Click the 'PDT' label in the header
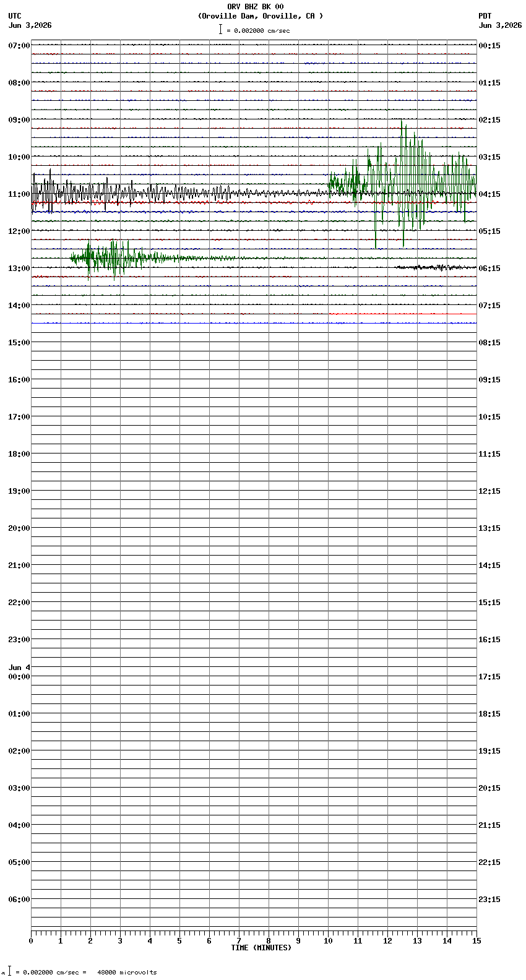Screen dimensions: 526x980 [x=485, y=16]
